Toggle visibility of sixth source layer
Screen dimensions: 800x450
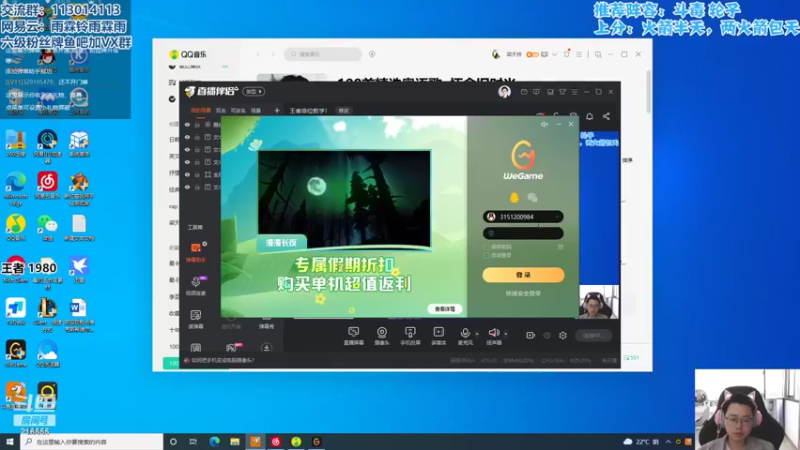tap(187, 187)
